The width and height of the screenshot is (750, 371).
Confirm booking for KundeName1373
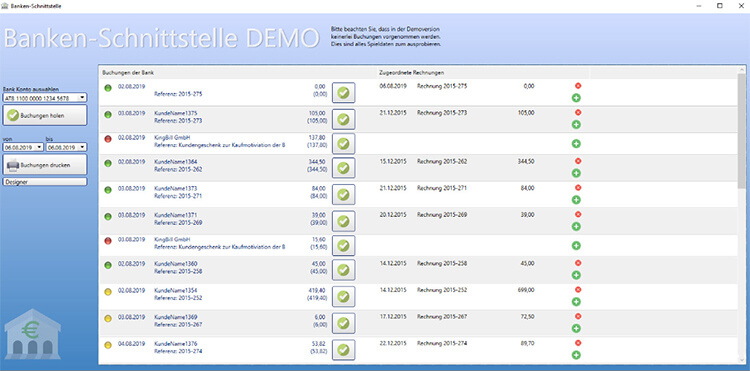[x=343, y=195]
